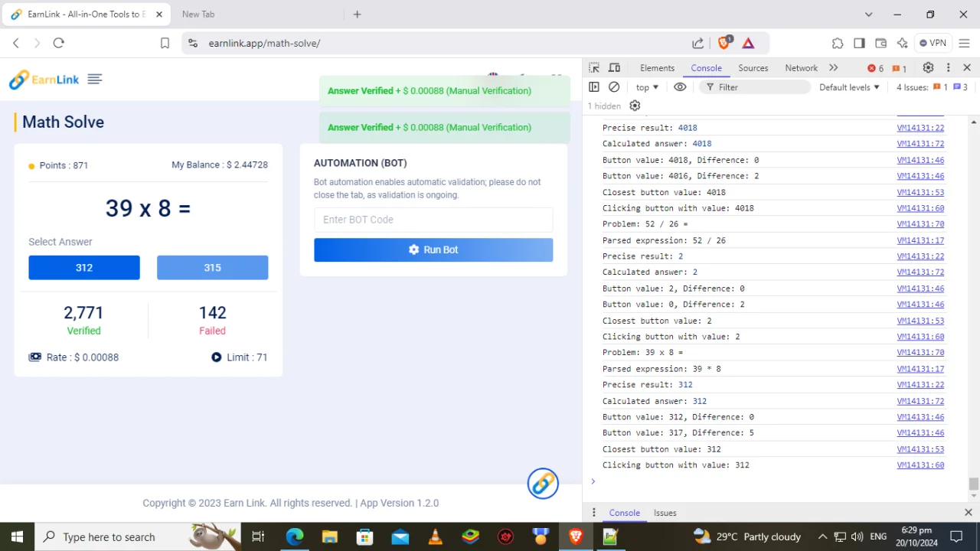Open VLC media player from the taskbar

tap(435, 536)
